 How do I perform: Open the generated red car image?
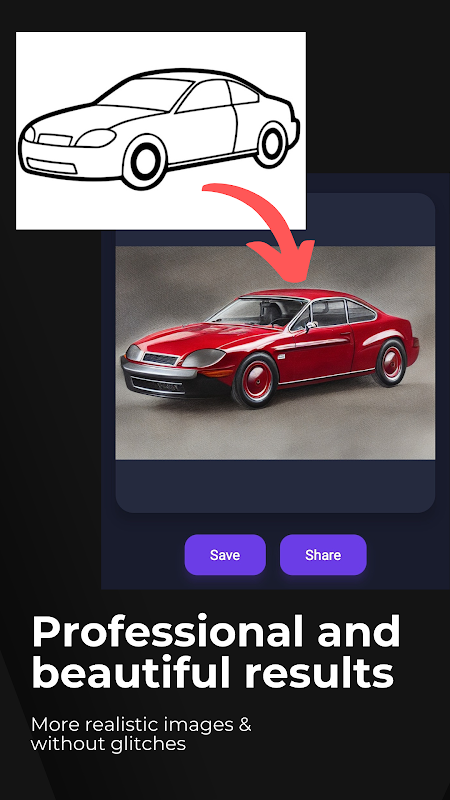(x=275, y=353)
